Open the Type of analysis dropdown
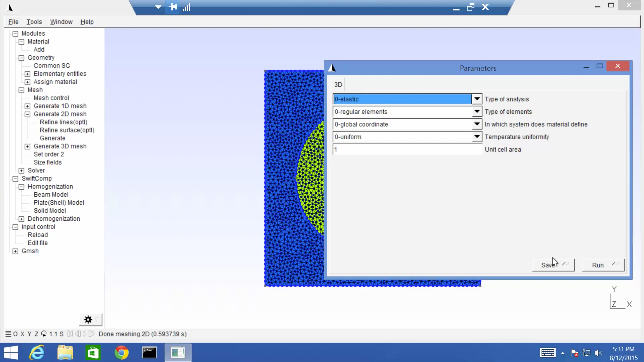This screenshot has width=644, height=362. (477, 99)
